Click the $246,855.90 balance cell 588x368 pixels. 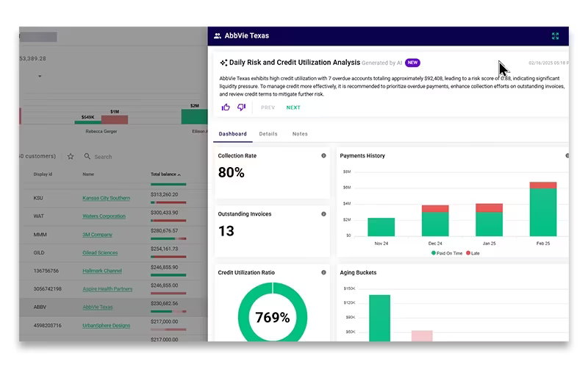[x=164, y=267]
